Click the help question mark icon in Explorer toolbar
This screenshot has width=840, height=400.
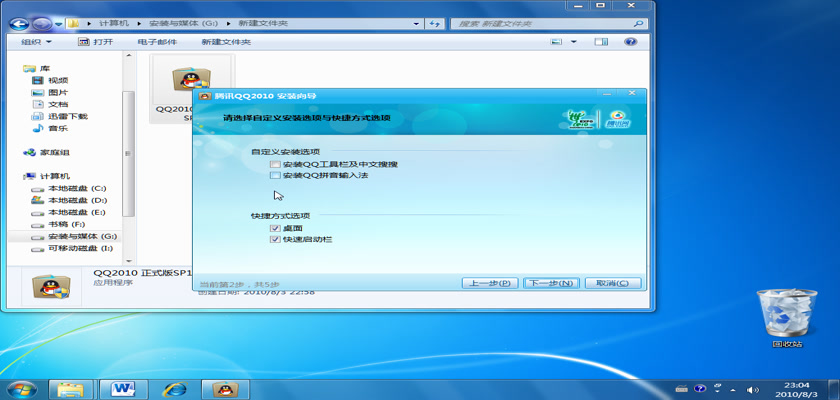[631, 42]
